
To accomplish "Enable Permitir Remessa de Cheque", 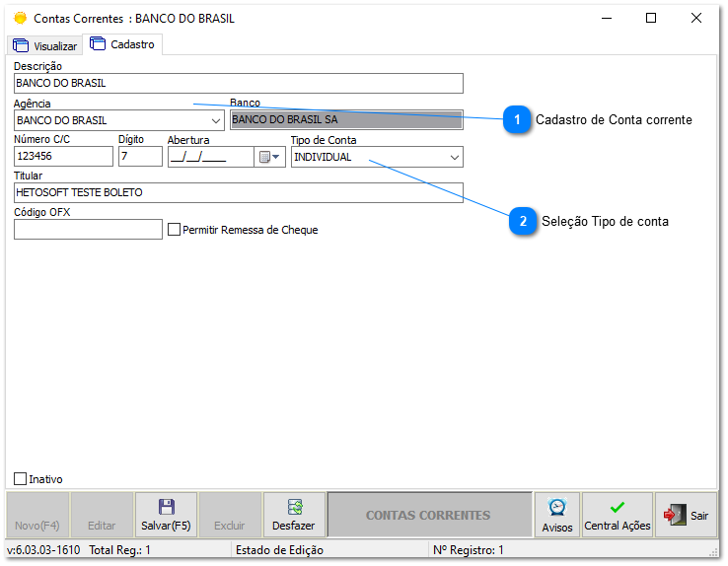I will click(x=174, y=230).
